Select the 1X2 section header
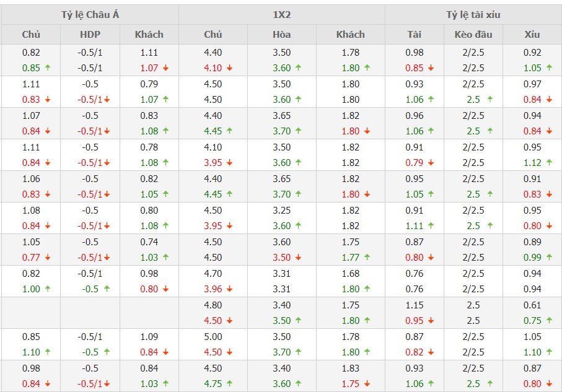This screenshot has width=562, height=392. (282, 15)
